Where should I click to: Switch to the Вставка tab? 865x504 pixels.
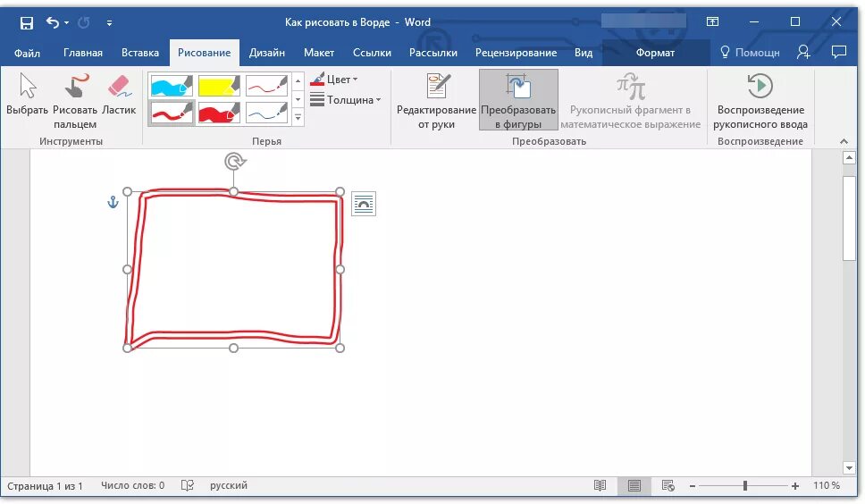point(140,53)
